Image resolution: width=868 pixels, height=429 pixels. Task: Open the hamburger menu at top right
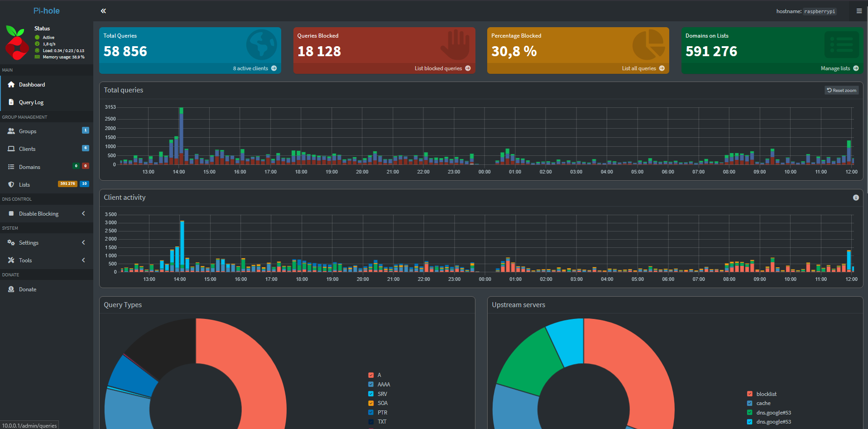858,11
